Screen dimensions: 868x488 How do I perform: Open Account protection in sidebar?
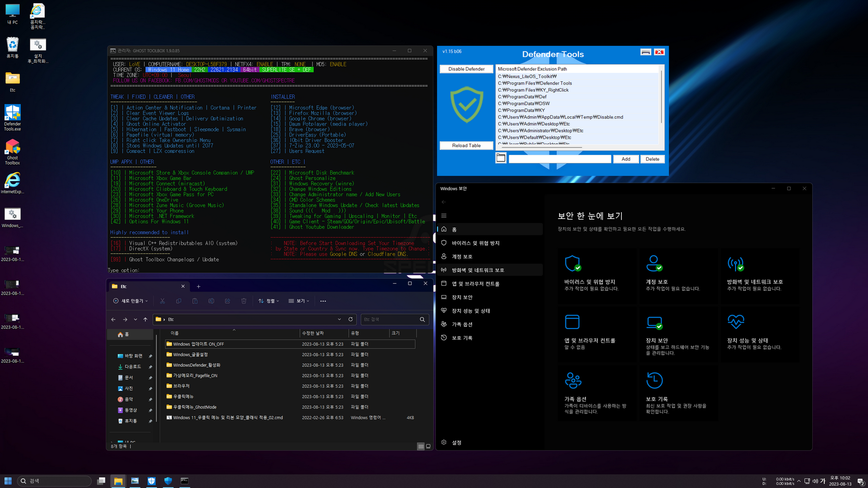point(490,257)
